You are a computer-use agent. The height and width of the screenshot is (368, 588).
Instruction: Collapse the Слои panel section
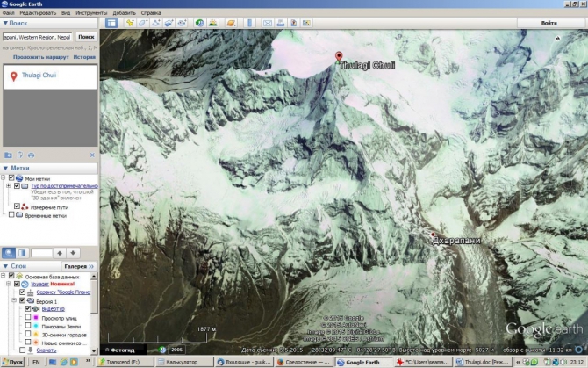tap(5, 265)
